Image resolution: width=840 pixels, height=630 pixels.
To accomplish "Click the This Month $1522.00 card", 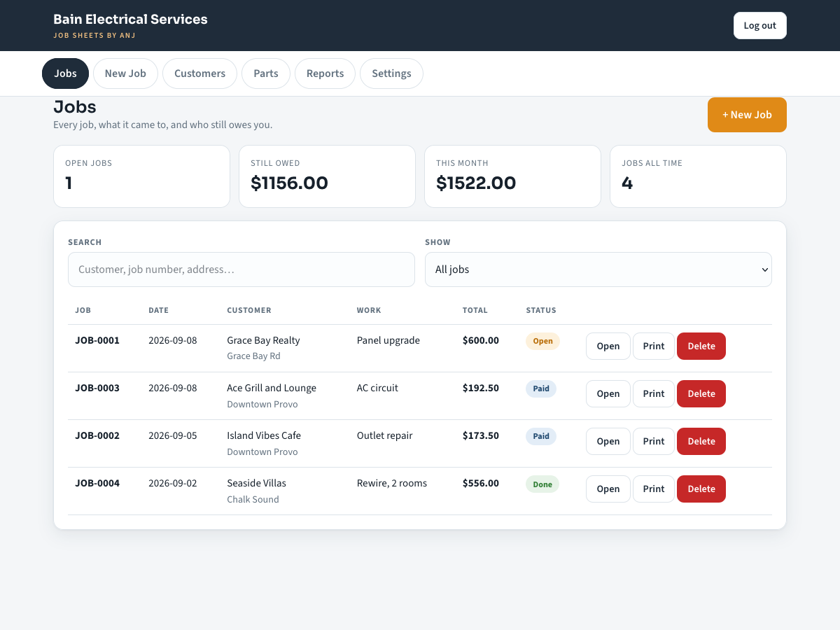I will pos(512,176).
